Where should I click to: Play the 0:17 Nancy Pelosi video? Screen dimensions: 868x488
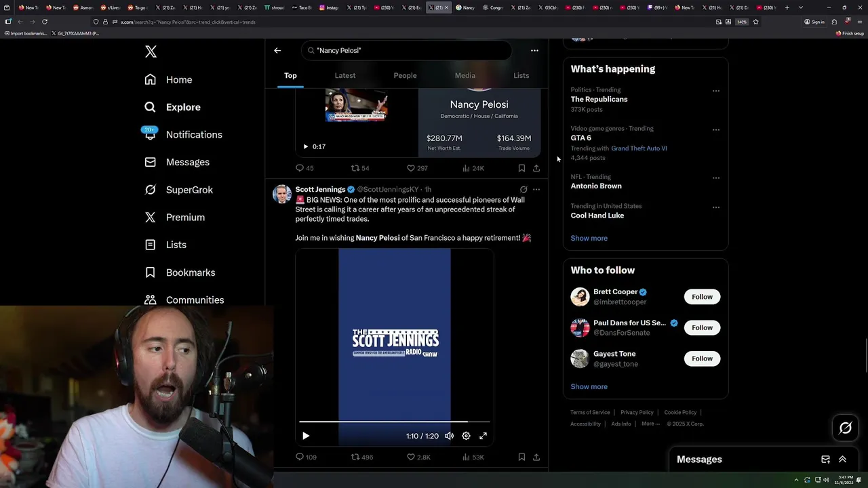306,146
